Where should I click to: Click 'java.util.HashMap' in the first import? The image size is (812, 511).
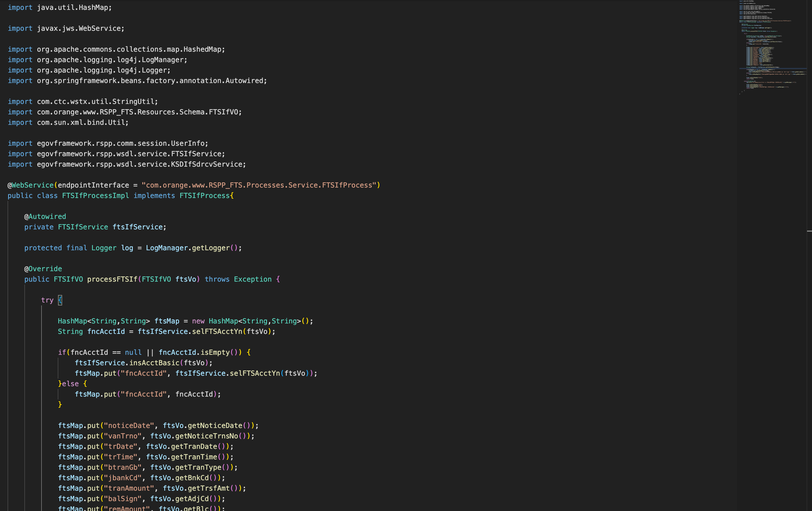click(72, 8)
